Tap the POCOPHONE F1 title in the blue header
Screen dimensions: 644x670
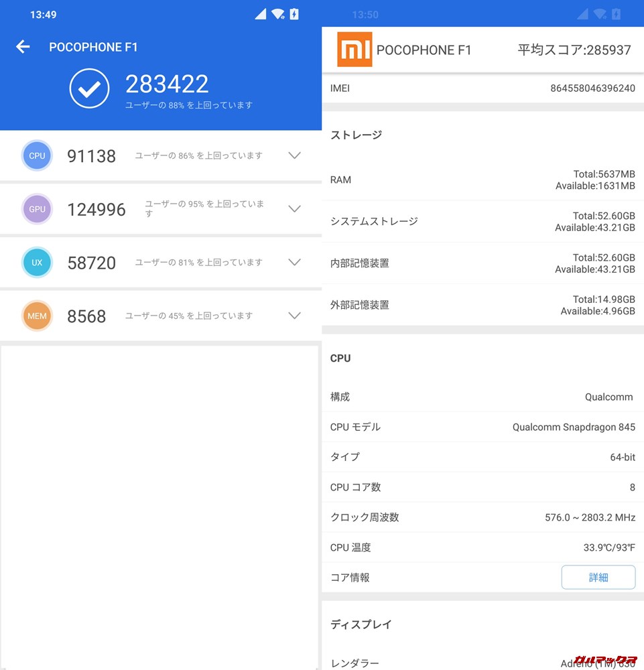click(x=94, y=47)
